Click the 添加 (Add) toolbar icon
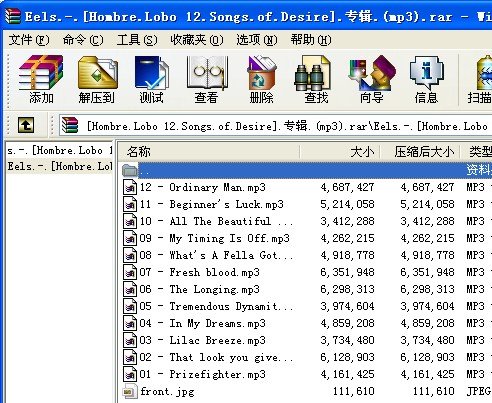The image size is (492, 403). [x=41, y=73]
